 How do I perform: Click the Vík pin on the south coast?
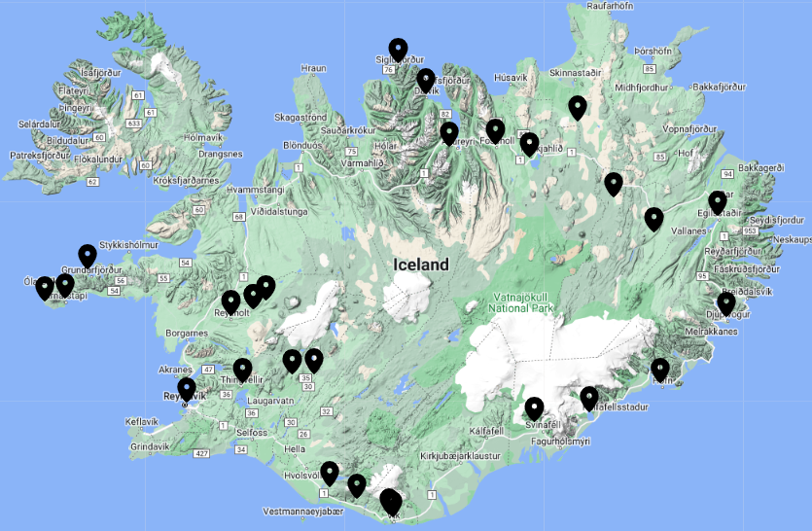tap(391, 502)
